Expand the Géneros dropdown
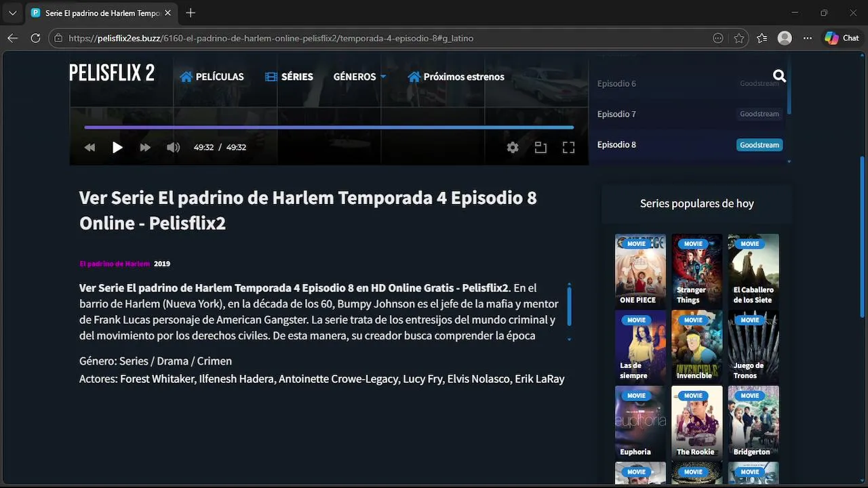Image resolution: width=868 pixels, height=488 pixels. coord(359,77)
